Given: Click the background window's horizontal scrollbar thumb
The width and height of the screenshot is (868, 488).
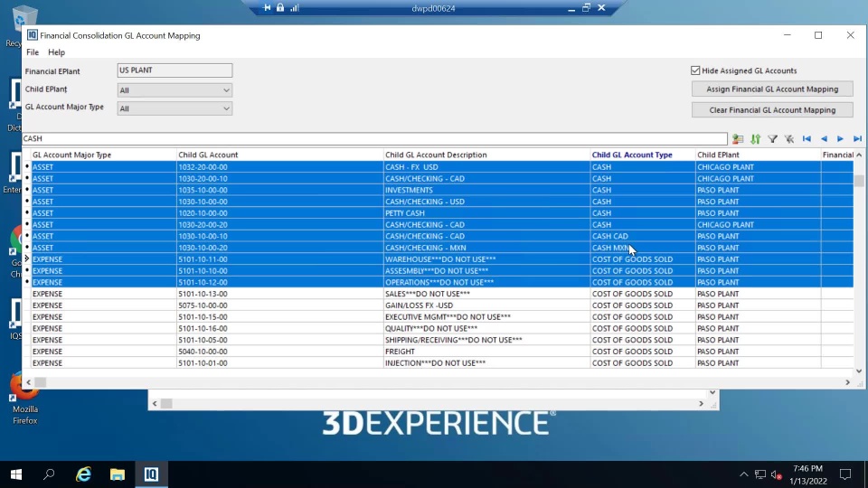Looking at the screenshot, I should pos(166,403).
